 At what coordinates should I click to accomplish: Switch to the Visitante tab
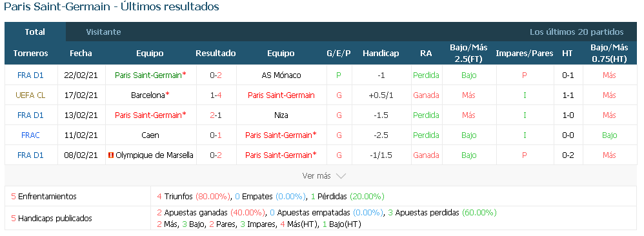tap(103, 32)
